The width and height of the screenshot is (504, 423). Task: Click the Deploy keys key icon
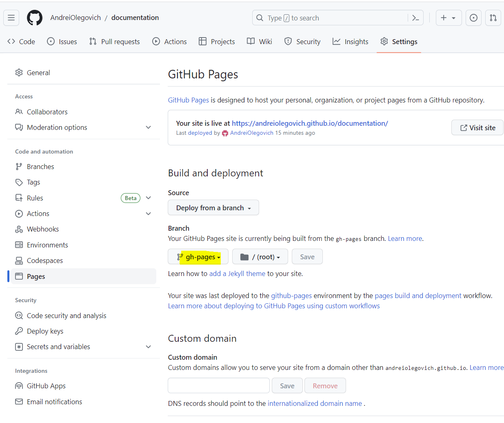point(19,331)
